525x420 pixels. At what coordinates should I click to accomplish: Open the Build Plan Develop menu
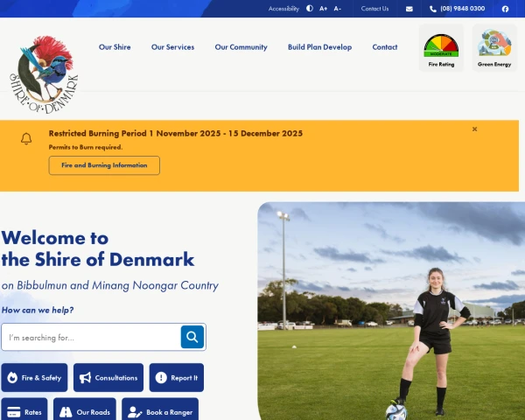pos(319,47)
